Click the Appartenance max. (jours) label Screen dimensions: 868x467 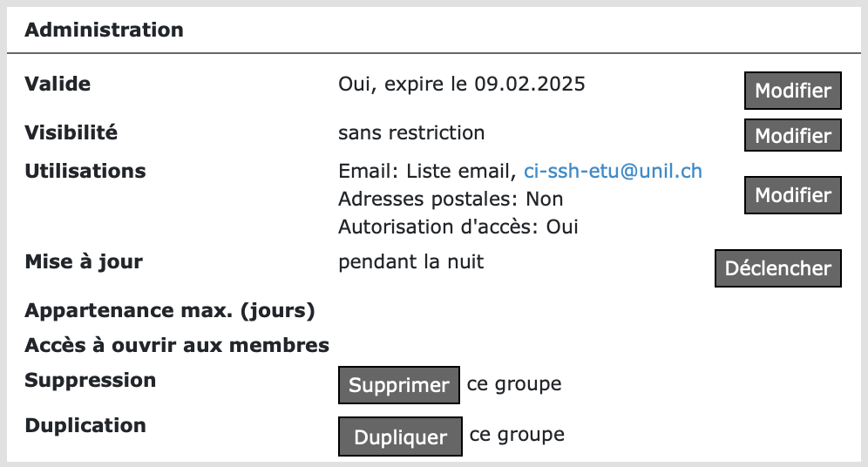(x=170, y=310)
